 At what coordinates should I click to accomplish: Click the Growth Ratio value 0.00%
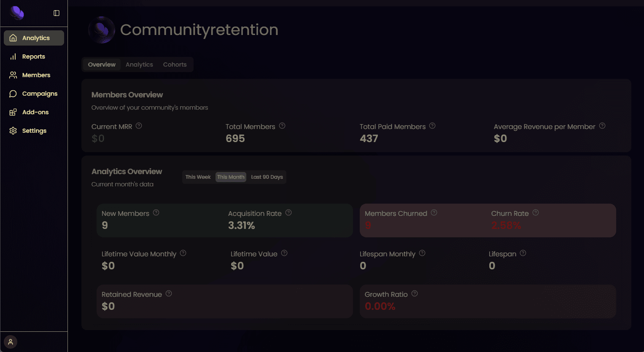380,306
